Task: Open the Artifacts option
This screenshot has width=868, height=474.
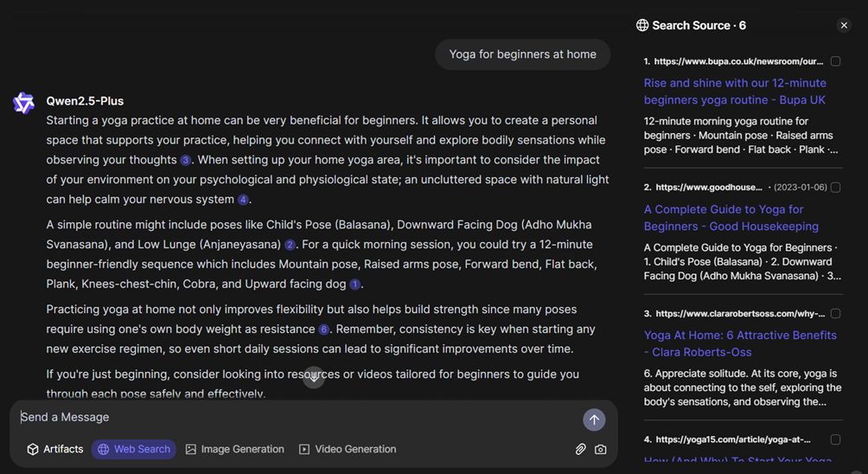Action: (x=55, y=449)
